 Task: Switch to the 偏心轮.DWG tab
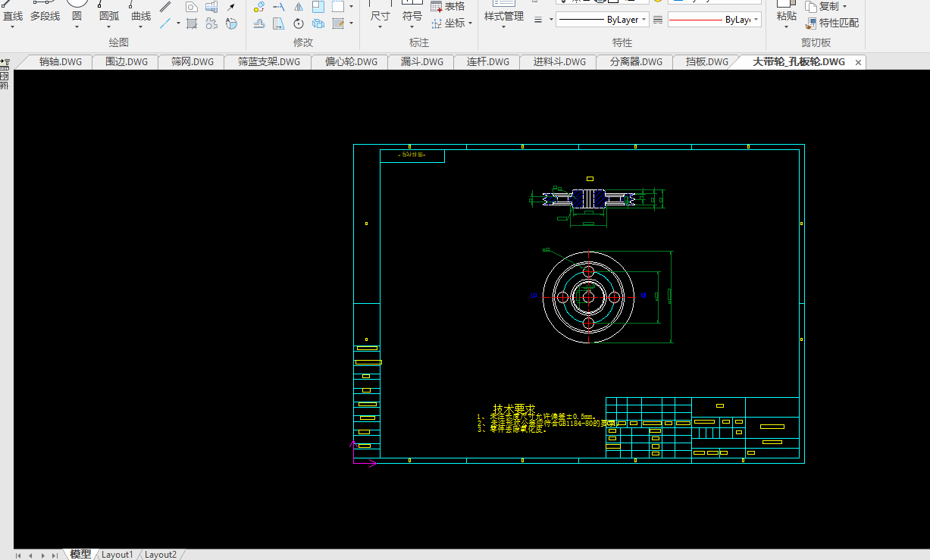[350, 62]
